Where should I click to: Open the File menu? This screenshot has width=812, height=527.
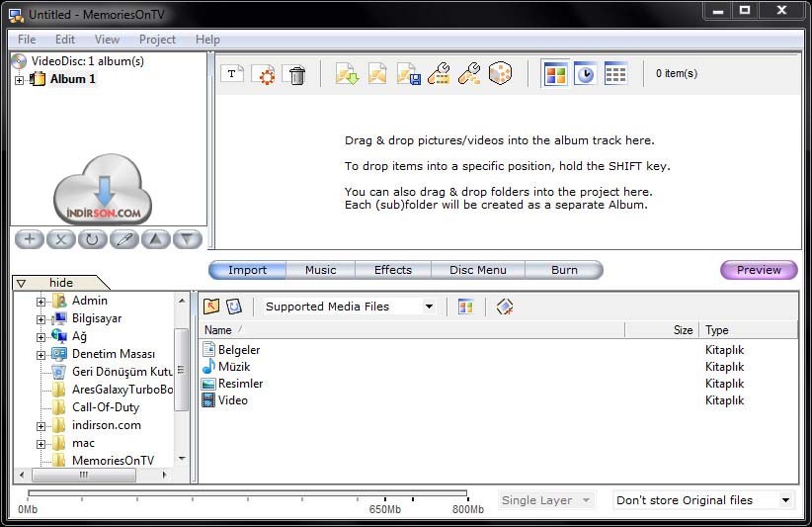pyautogui.click(x=27, y=40)
